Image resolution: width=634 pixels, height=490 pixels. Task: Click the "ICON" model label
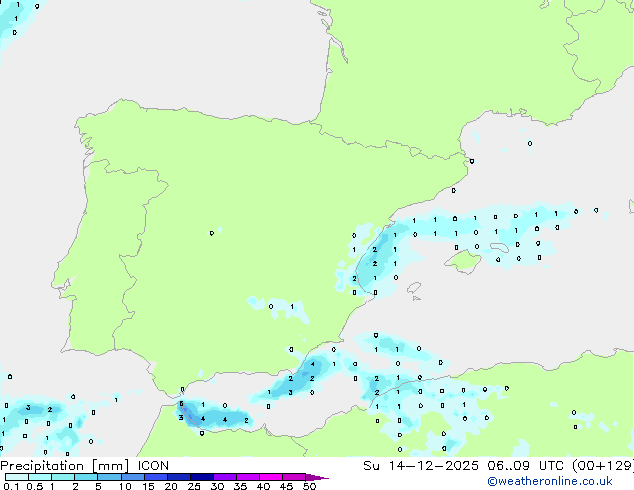[x=153, y=466]
